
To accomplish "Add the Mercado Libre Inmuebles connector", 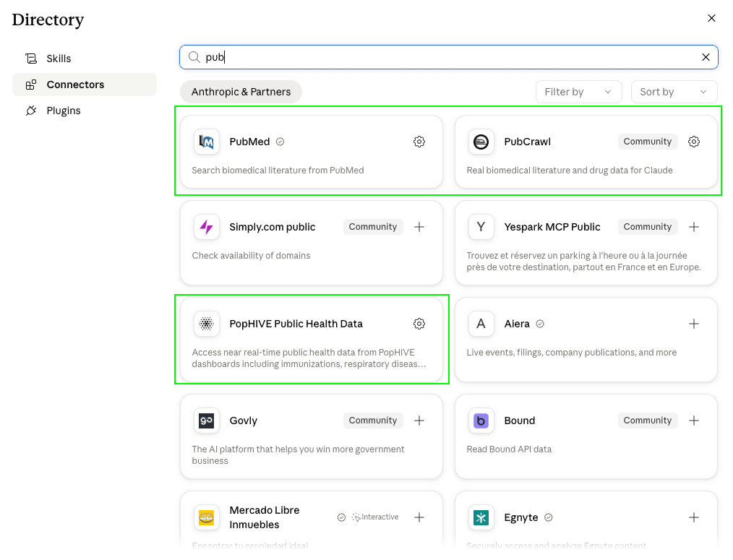I will tap(419, 517).
